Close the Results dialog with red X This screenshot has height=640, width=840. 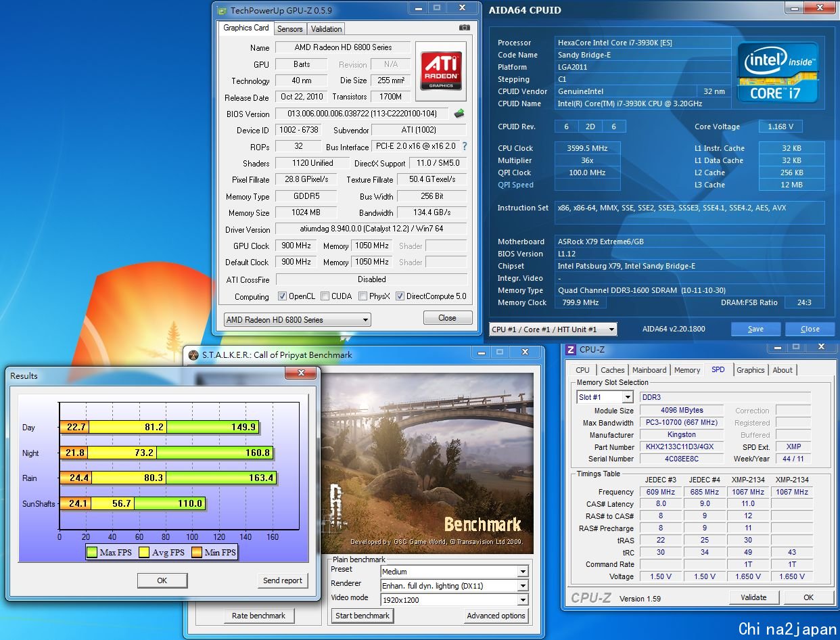pyautogui.click(x=300, y=373)
